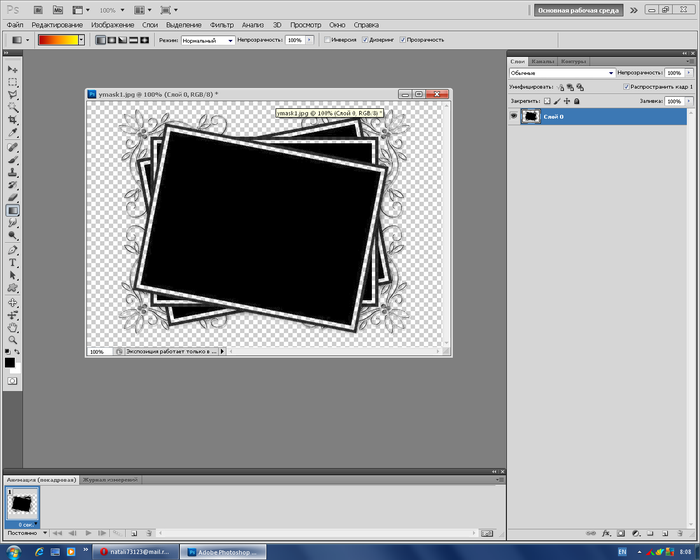Select the Healing Brush tool

tap(12, 147)
